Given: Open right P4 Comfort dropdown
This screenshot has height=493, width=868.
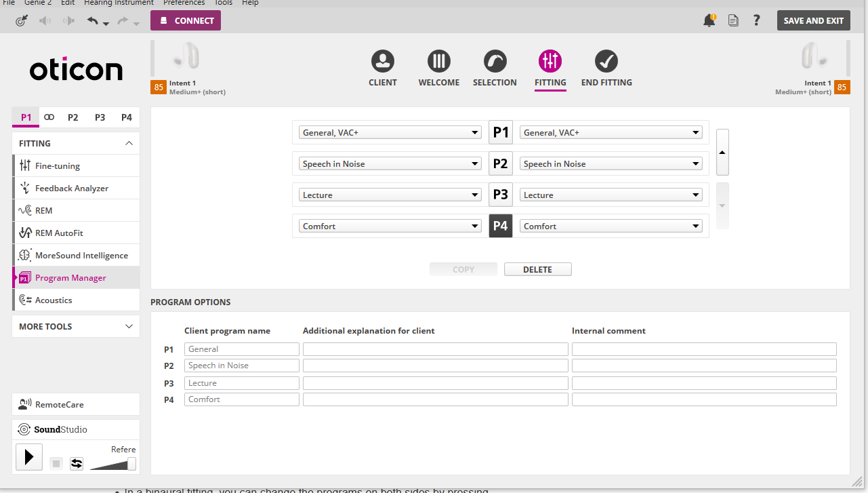Looking at the screenshot, I should coord(611,226).
